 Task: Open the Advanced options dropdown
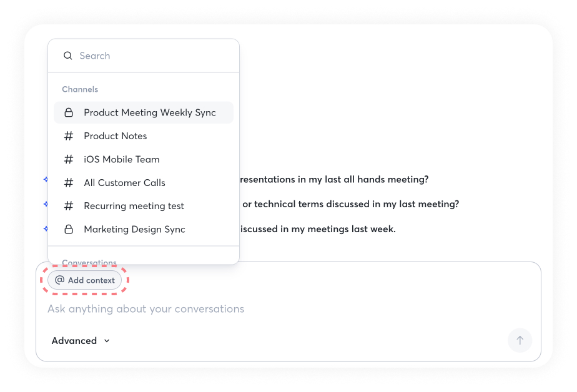pos(74,341)
